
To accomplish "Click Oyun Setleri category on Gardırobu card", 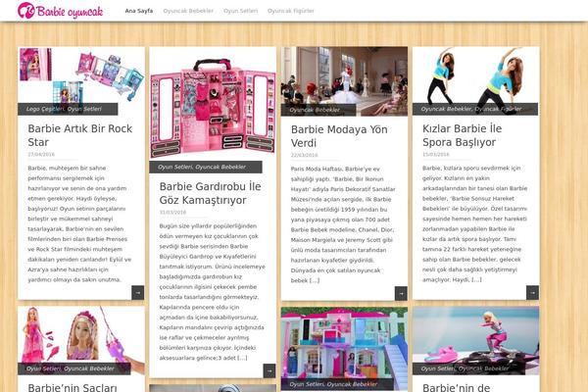I will [x=175, y=167].
